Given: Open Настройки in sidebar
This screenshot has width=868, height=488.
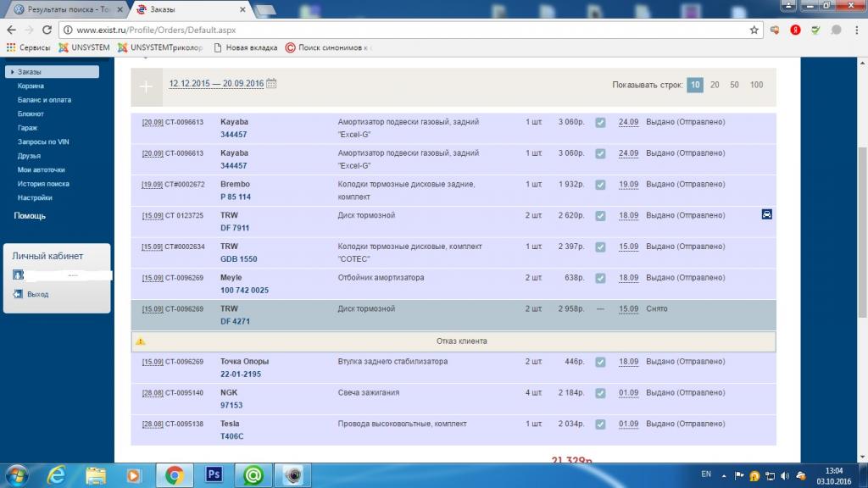Looking at the screenshot, I should click(x=34, y=197).
